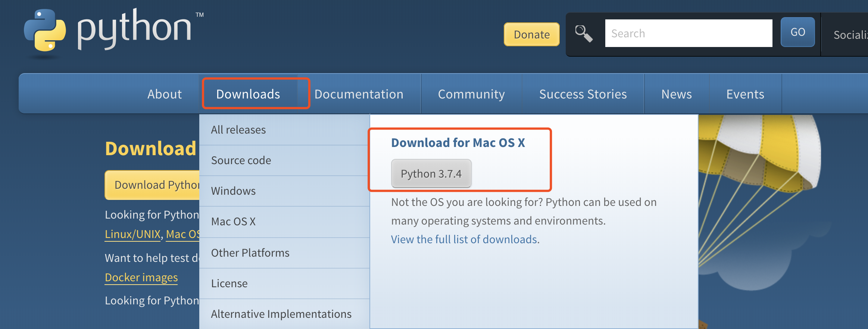The image size is (868, 329).
Task: Open the Socialize menu
Action: coord(851,35)
